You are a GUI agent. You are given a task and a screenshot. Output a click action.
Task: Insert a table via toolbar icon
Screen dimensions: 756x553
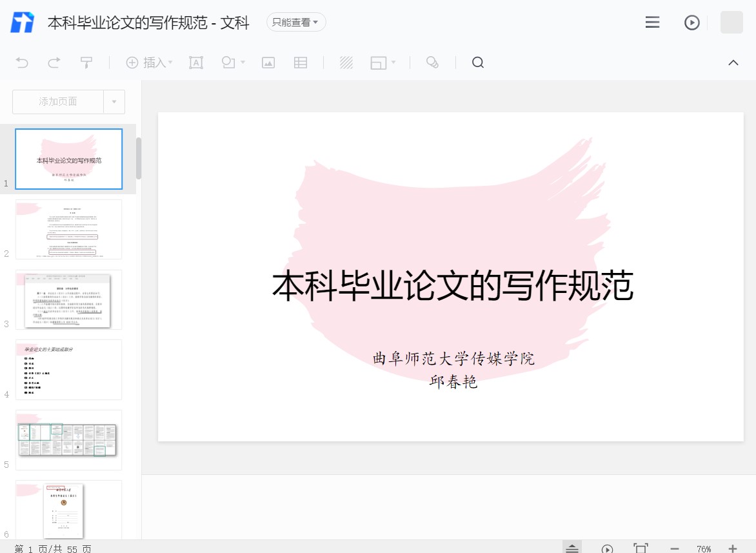point(301,63)
